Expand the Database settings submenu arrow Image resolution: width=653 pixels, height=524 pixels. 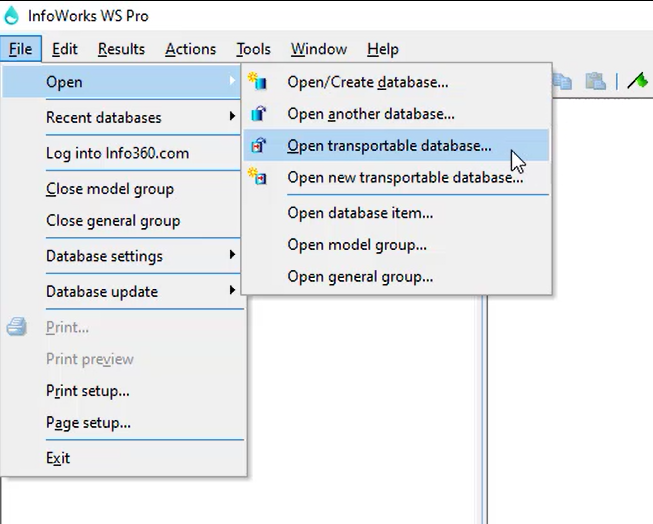[232, 255]
